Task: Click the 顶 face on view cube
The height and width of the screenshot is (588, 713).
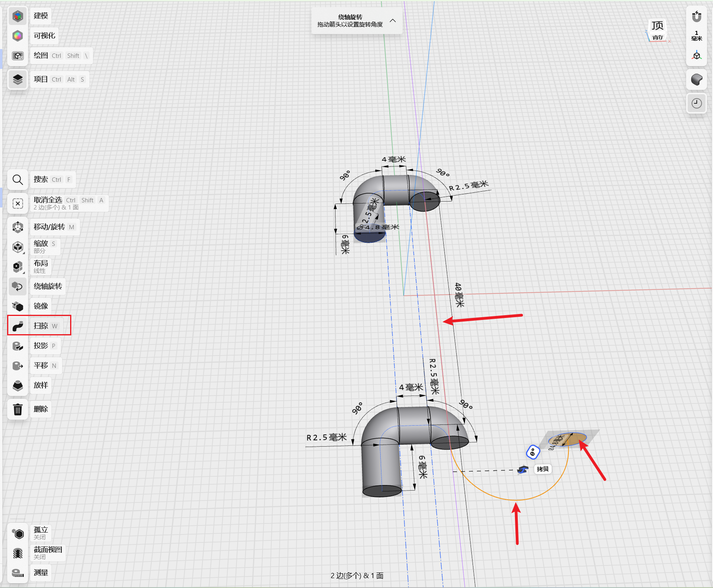Action: 657,26
